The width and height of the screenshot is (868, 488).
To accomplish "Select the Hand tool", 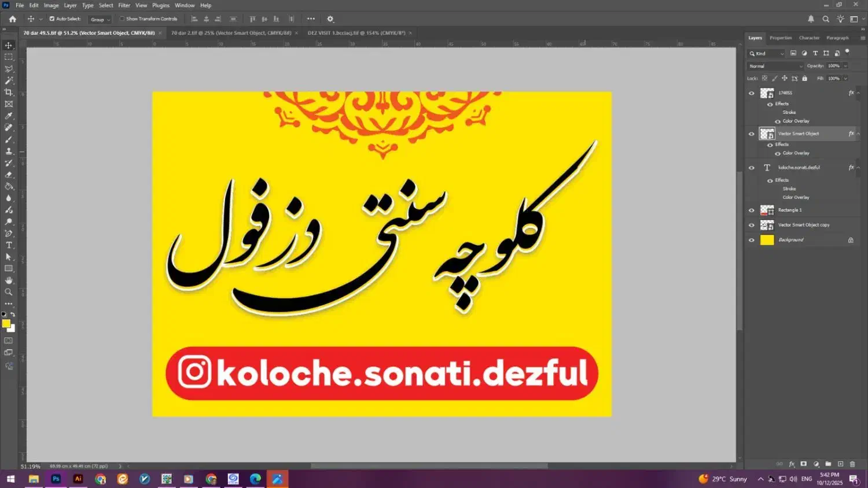I will pos(9,280).
